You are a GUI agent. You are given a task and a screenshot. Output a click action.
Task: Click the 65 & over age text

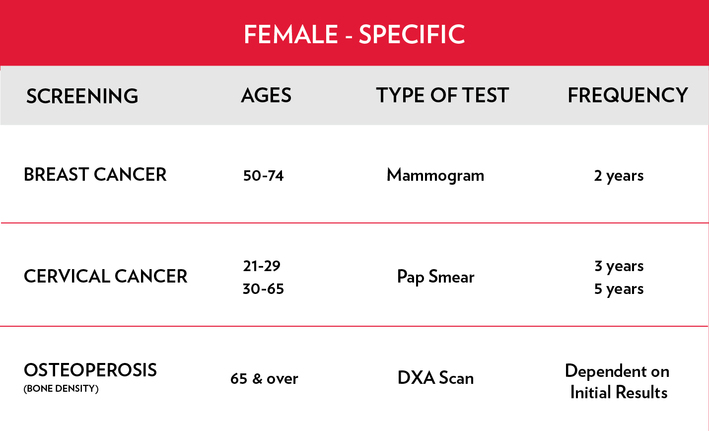[x=264, y=379]
